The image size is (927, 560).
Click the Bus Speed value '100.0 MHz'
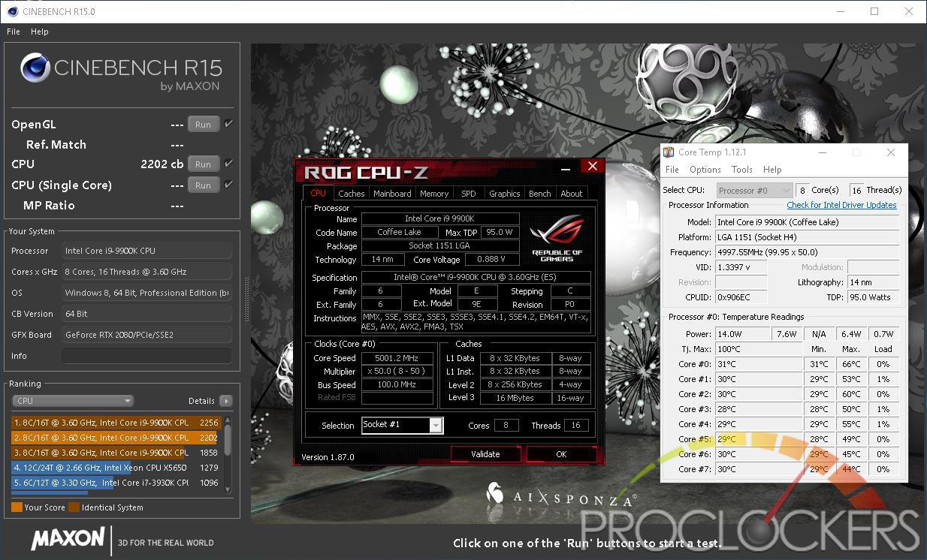(x=397, y=384)
